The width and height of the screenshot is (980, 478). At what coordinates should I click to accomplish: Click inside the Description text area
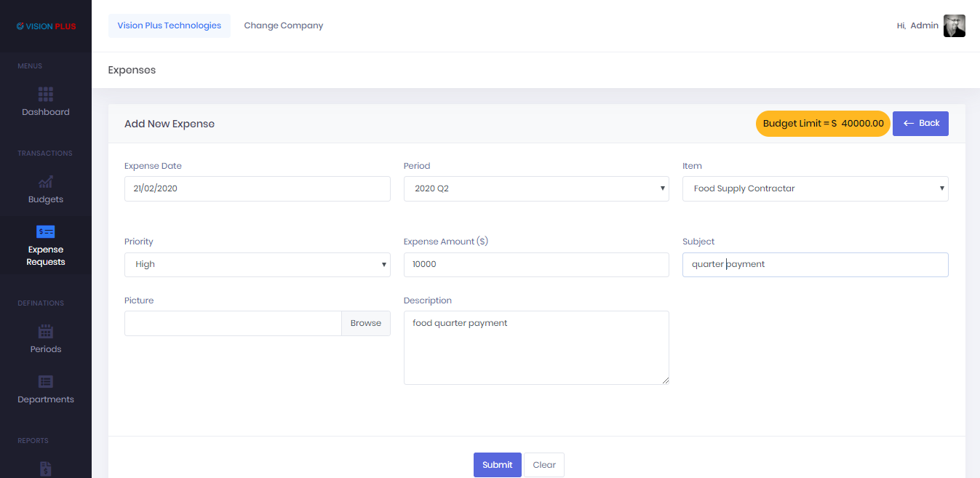click(535, 348)
